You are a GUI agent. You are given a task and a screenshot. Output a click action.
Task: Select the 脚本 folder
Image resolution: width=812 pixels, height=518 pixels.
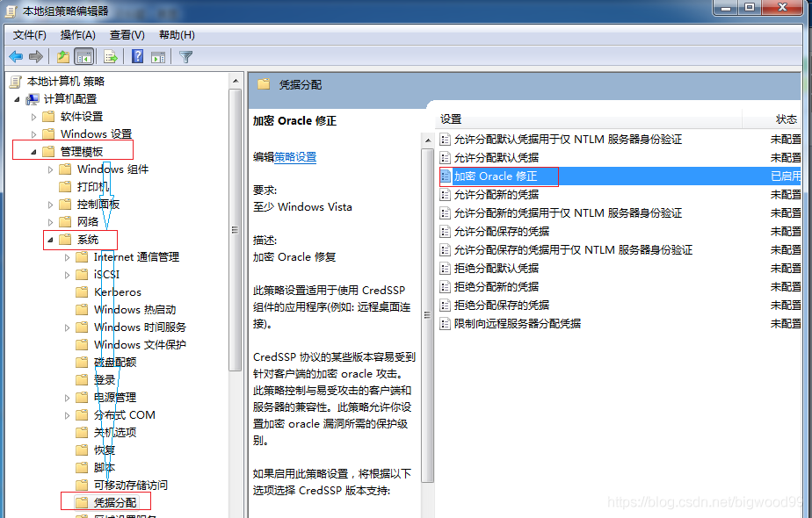tap(105, 468)
